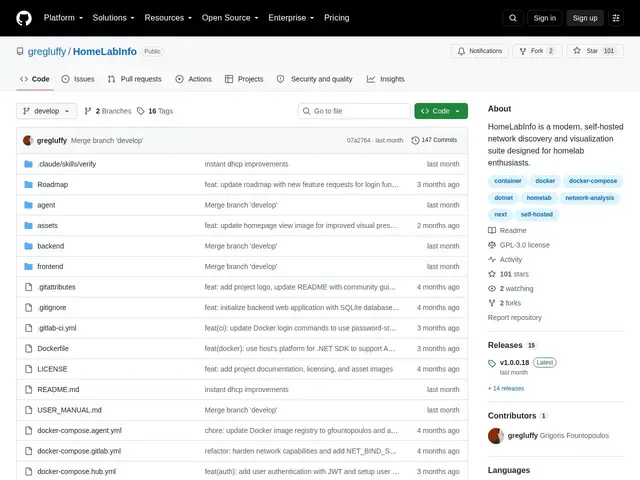Click the file icon for LICENSE
The image size is (640, 480).
click(28, 369)
